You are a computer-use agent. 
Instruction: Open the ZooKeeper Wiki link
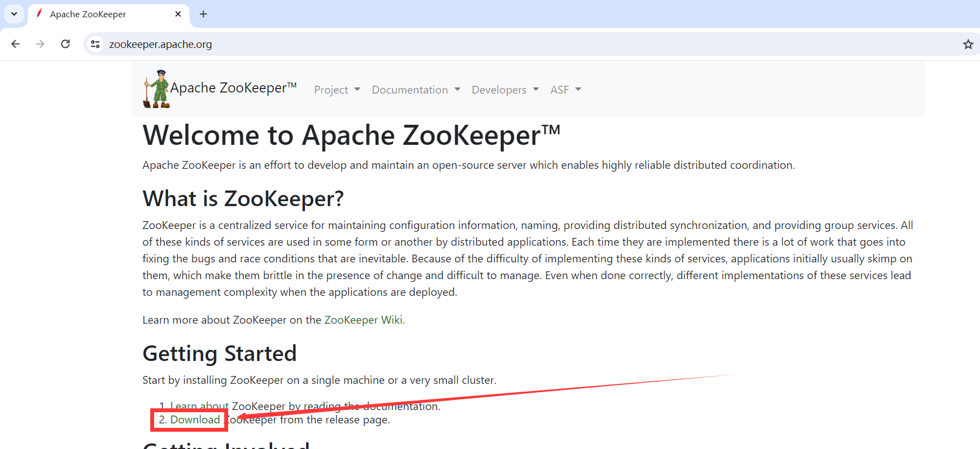pyautogui.click(x=363, y=320)
